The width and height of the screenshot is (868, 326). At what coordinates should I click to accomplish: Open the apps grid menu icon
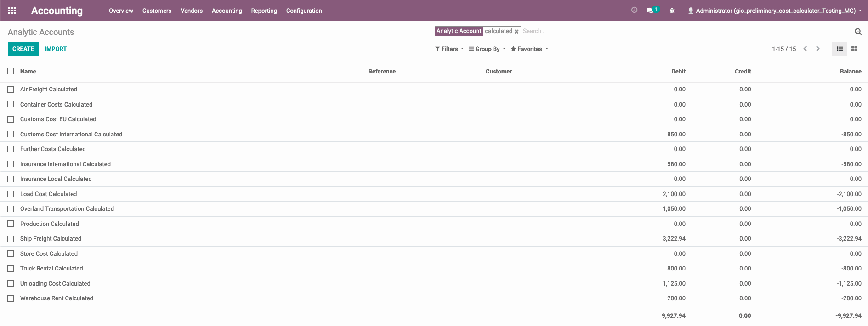tap(12, 11)
